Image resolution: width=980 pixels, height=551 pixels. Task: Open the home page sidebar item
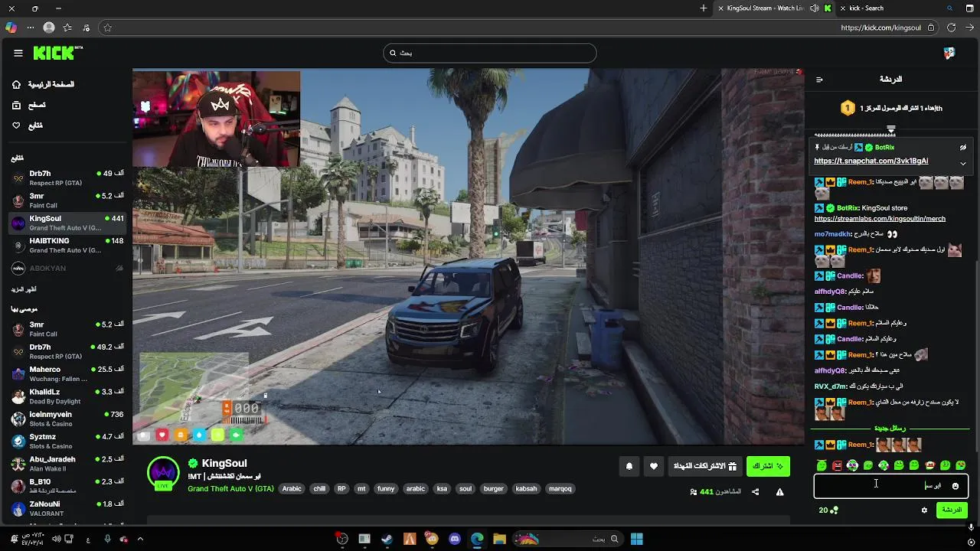pyautogui.click(x=44, y=84)
